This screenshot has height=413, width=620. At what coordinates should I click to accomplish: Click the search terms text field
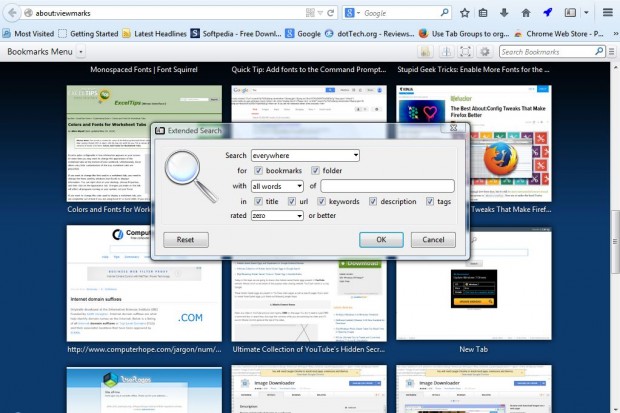coord(387,185)
